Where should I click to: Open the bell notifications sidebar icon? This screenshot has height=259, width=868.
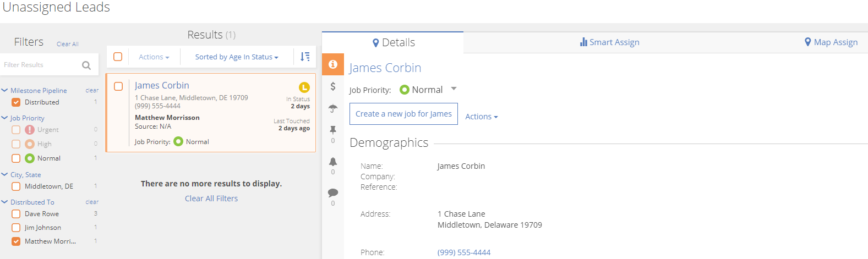point(333,162)
